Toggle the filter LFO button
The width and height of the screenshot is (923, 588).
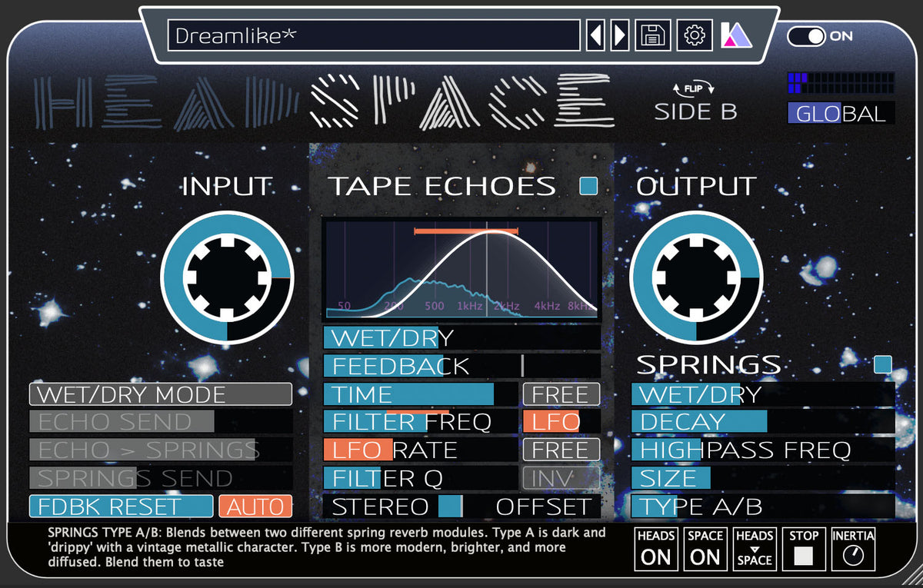(x=561, y=421)
